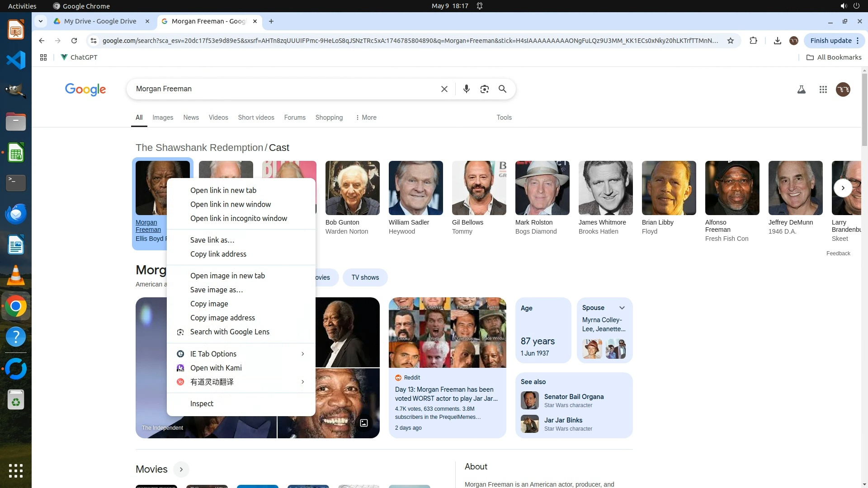
Task: Choose Copy image address menu entry
Action: point(222,318)
